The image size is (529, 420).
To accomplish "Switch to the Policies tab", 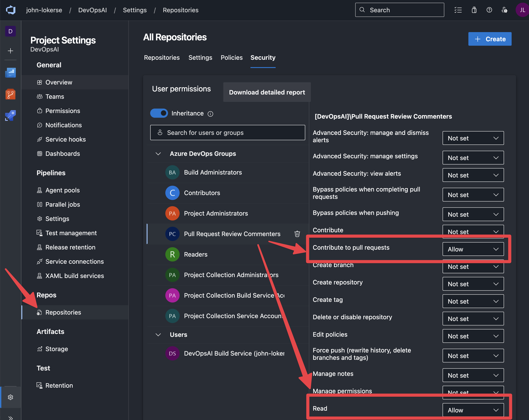I will click(231, 58).
